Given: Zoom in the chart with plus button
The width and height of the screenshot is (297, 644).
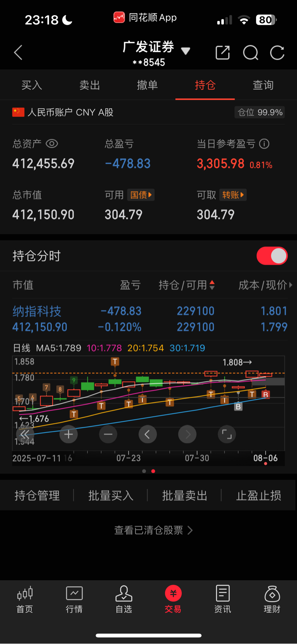Looking at the screenshot, I should pos(68,434).
